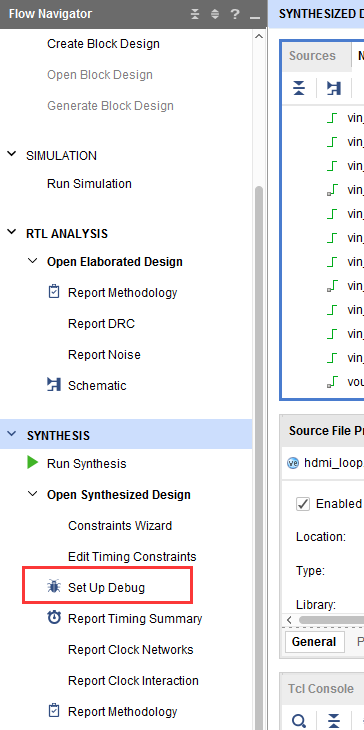Viewport: 364px width, 730px height.
Task: Click Report Clock Networks
Action: (131, 649)
